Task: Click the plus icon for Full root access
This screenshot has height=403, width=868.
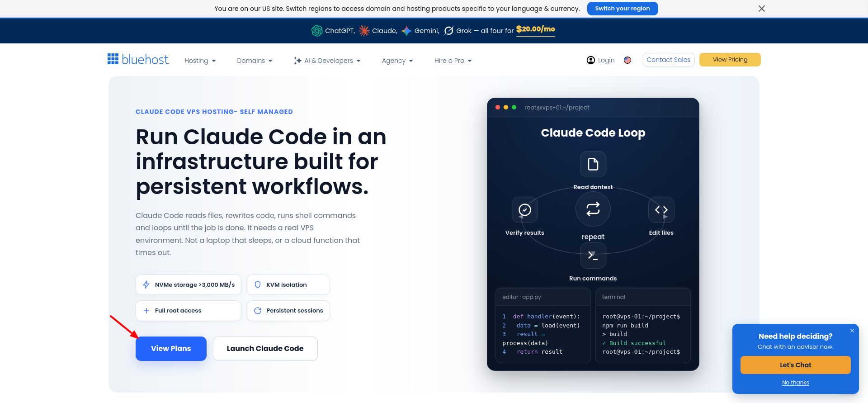Action: (146, 311)
